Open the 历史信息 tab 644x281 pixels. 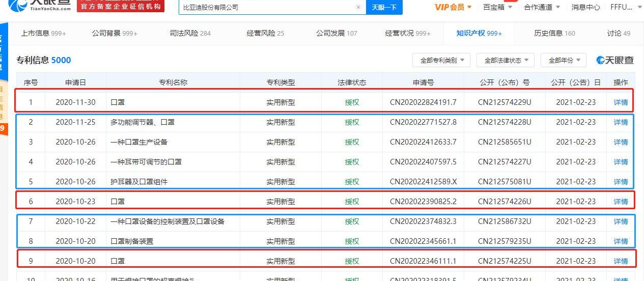point(554,33)
